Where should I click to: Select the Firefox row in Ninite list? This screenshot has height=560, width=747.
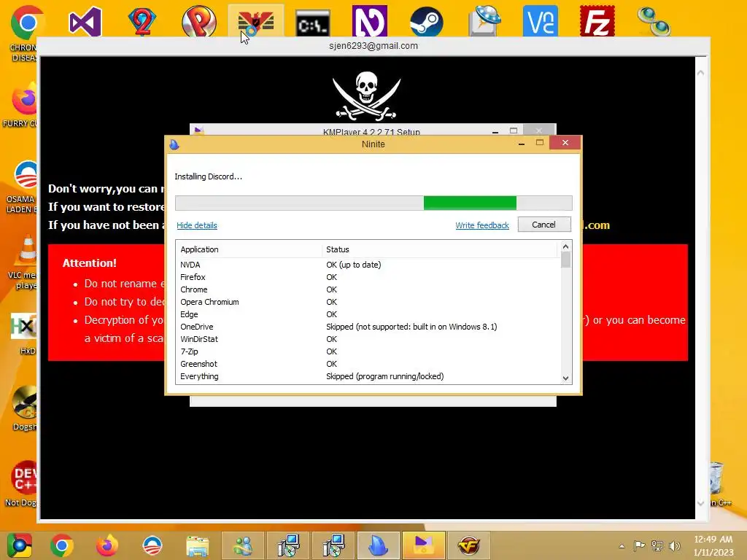click(x=368, y=277)
